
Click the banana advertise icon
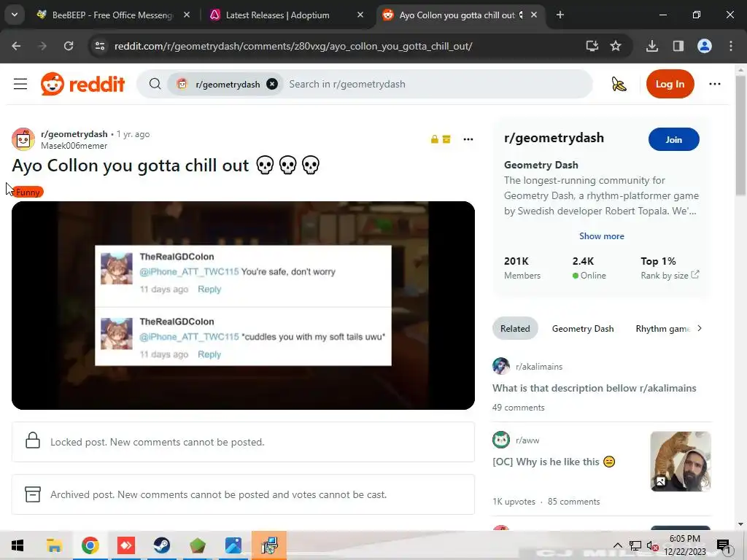click(x=619, y=85)
